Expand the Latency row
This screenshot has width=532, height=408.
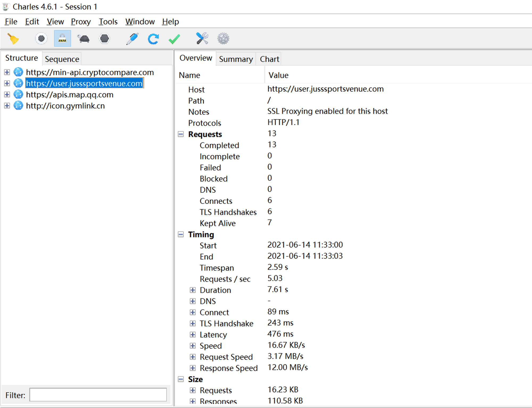coord(193,335)
